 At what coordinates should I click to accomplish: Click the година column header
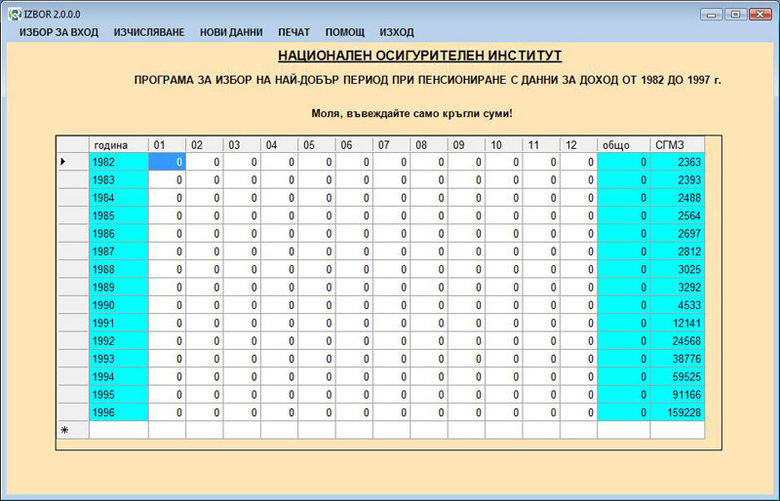pyautogui.click(x=119, y=145)
